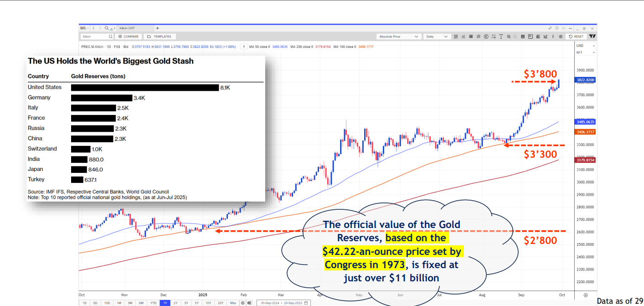Viewport: 644px width, 306px height.
Task: Open the data table grid icon
Action: [523, 36]
